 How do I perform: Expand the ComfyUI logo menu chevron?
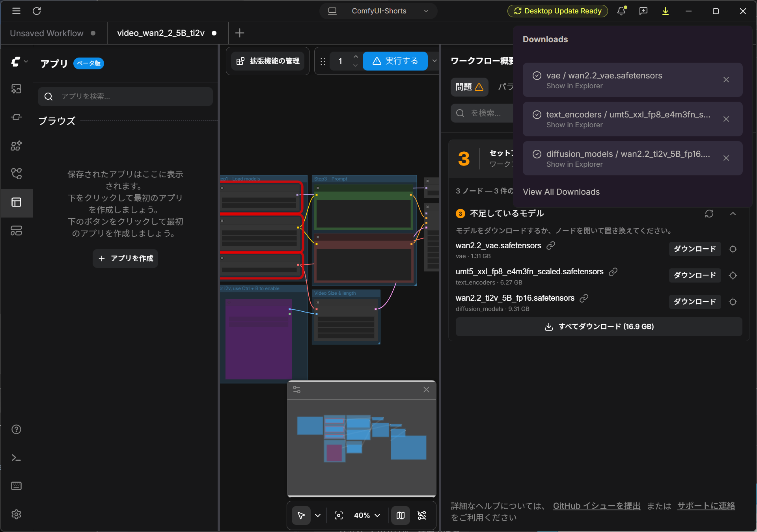click(26, 61)
